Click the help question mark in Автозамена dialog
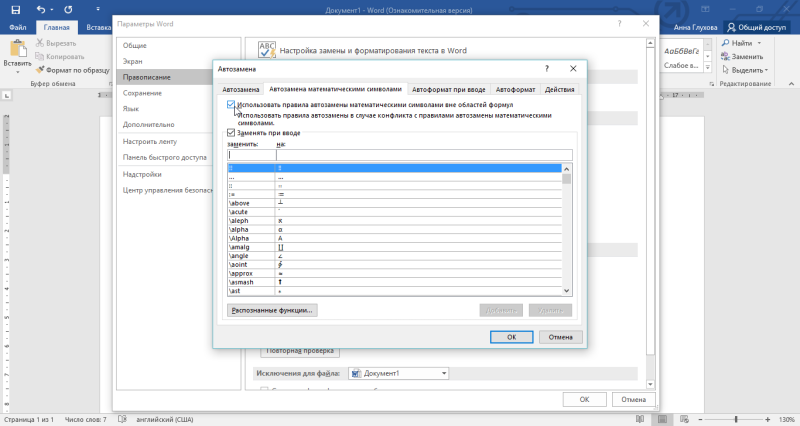800x426 pixels. [547, 69]
